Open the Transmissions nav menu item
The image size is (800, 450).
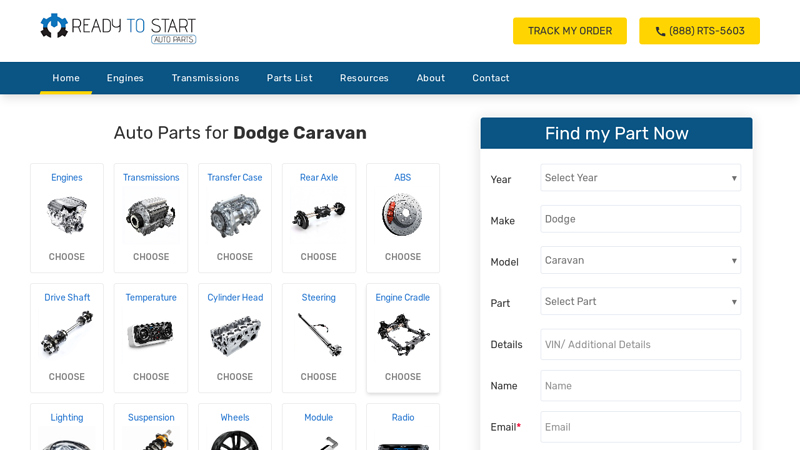tap(205, 78)
